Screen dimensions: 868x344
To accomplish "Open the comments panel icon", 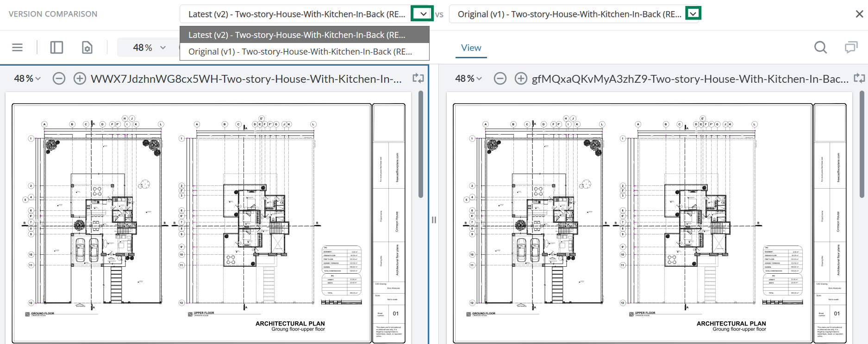I will (x=851, y=47).
